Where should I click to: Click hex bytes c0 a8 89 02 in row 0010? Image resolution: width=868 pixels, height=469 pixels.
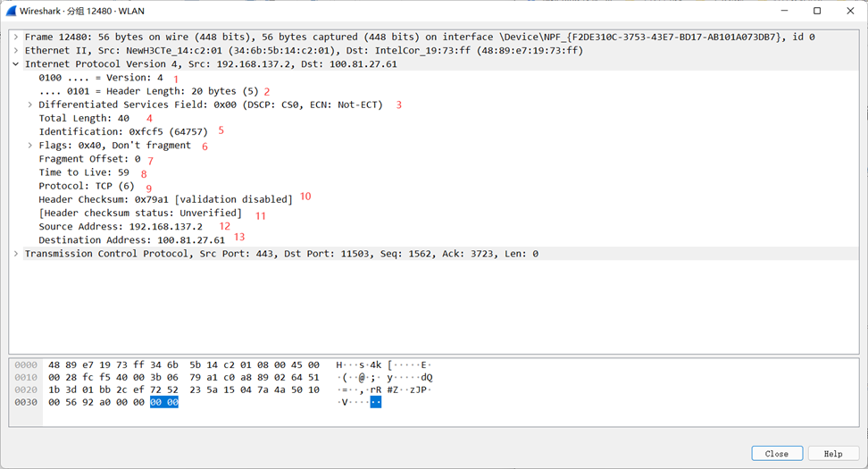[x=255, y=378]
